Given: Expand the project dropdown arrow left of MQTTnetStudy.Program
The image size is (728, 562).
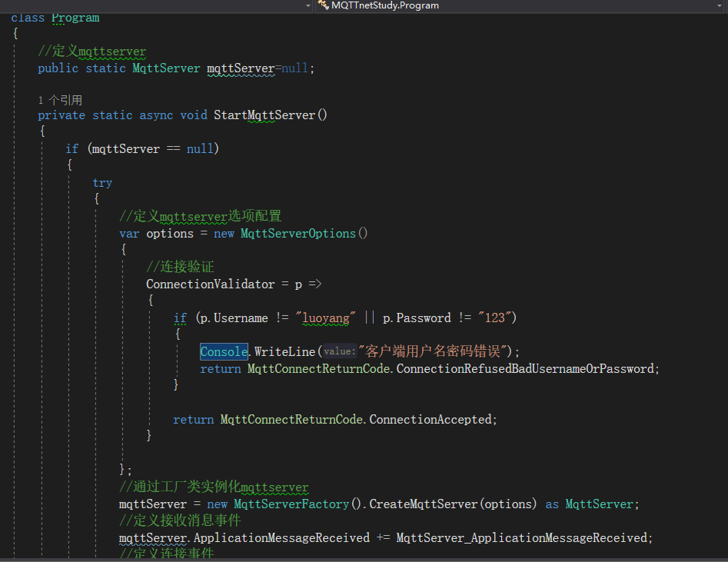Looking at the screenshot, I should pyautogui.click(x=308, y=6).
